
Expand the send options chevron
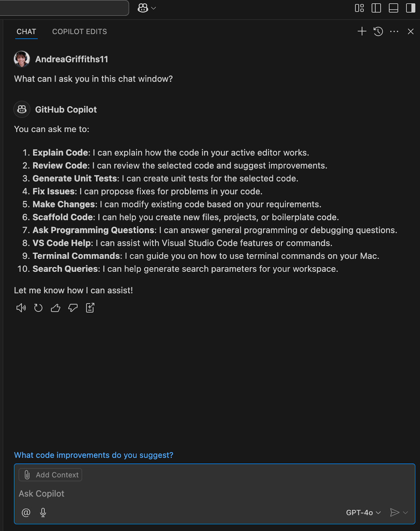coord(405,512)
